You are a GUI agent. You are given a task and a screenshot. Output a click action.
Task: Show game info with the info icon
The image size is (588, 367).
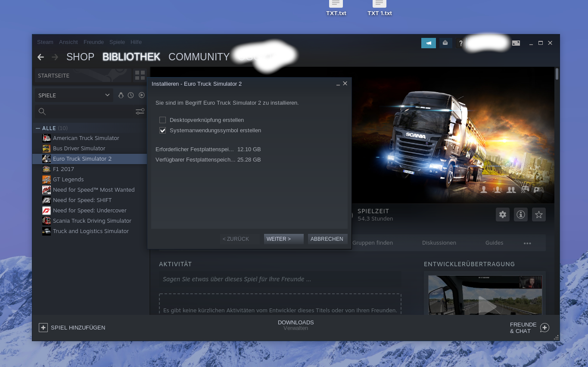click(x=521, y=215)
